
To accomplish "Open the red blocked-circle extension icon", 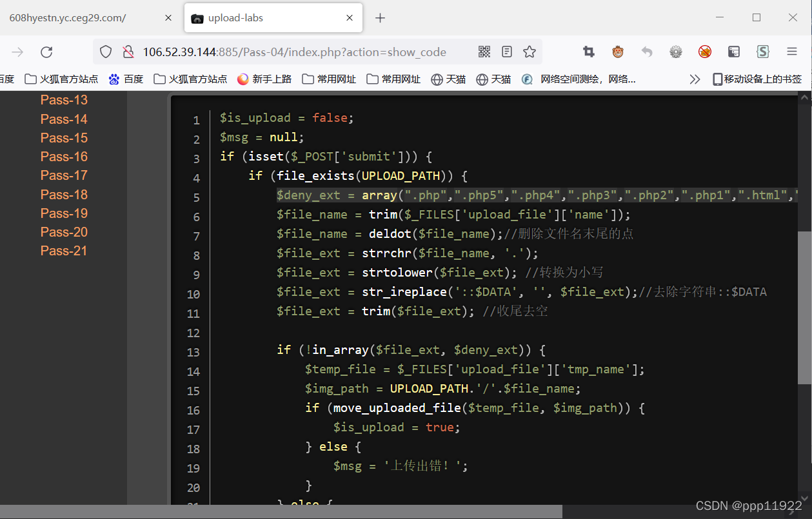I will pos(705,52).
